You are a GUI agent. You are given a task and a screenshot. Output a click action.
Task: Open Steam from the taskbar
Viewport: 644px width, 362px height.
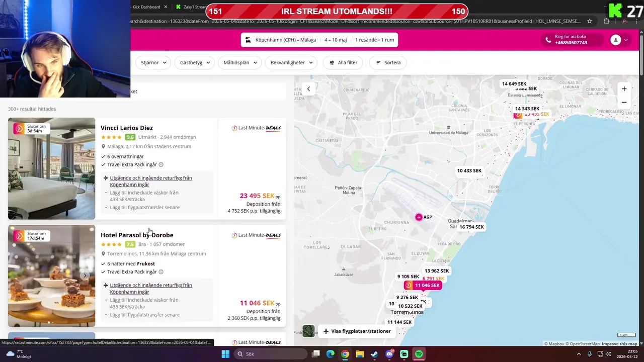coord(374,354)
